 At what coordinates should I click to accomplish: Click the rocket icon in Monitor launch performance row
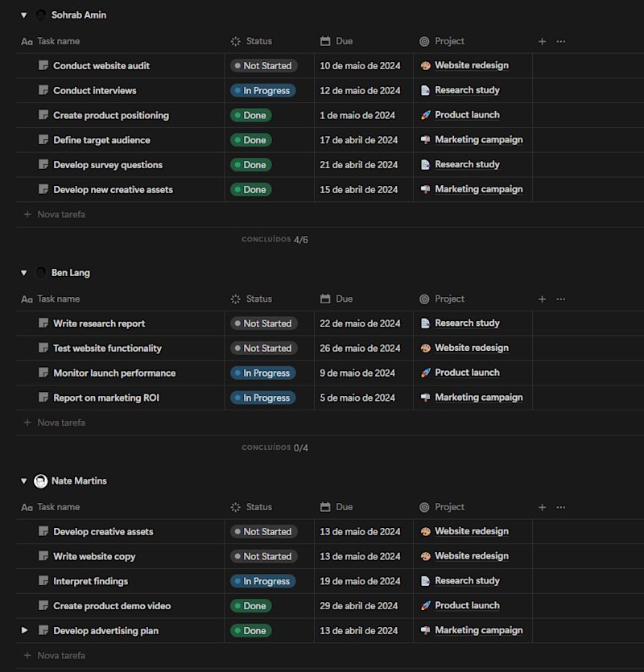pyautogui.click(x=425, y=373)
